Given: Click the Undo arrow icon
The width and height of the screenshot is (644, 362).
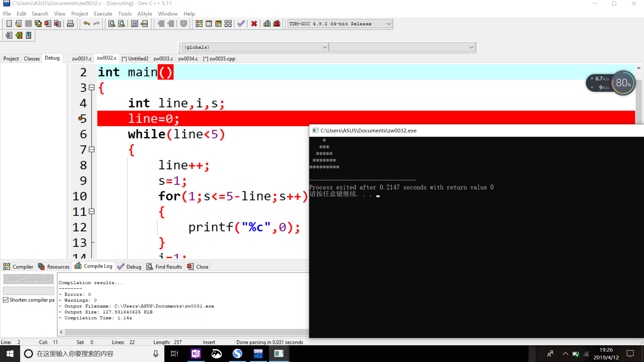Looking at the screenshot, I should pos(87,24).
